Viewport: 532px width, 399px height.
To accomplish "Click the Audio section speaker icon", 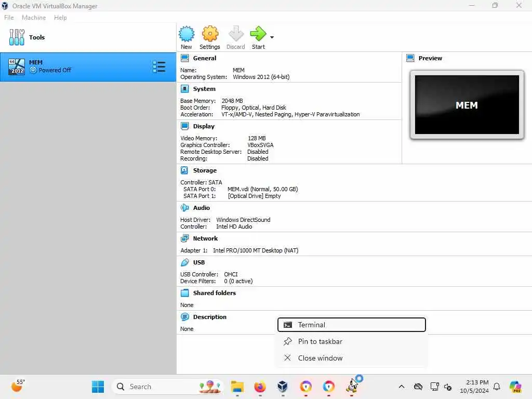I will (184, 208).
